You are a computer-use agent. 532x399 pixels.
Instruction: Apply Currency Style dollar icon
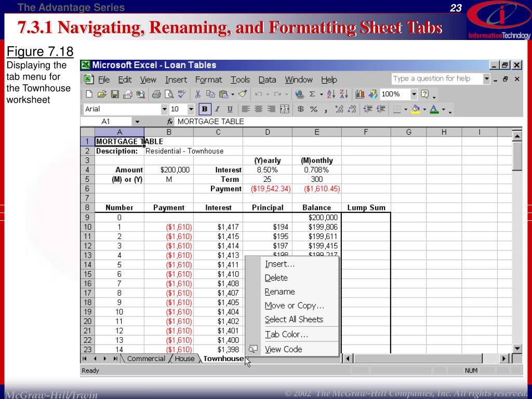click(x=301, y=109)
